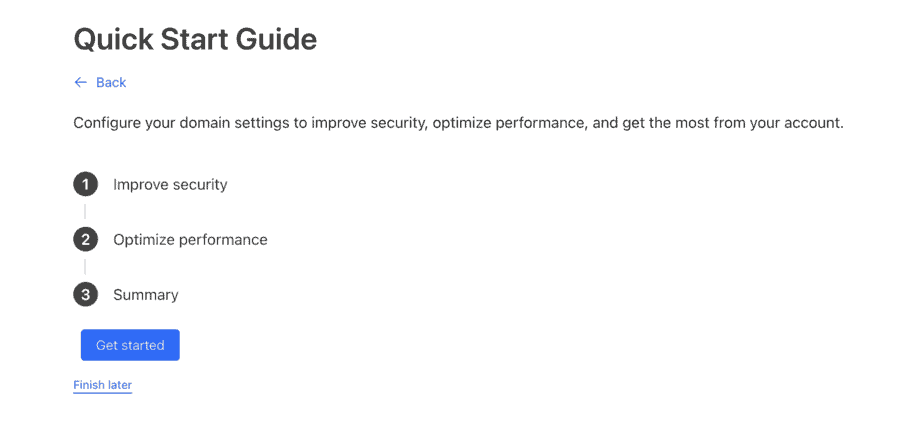
Task: Go back using the Back link text
Action: 111,82
